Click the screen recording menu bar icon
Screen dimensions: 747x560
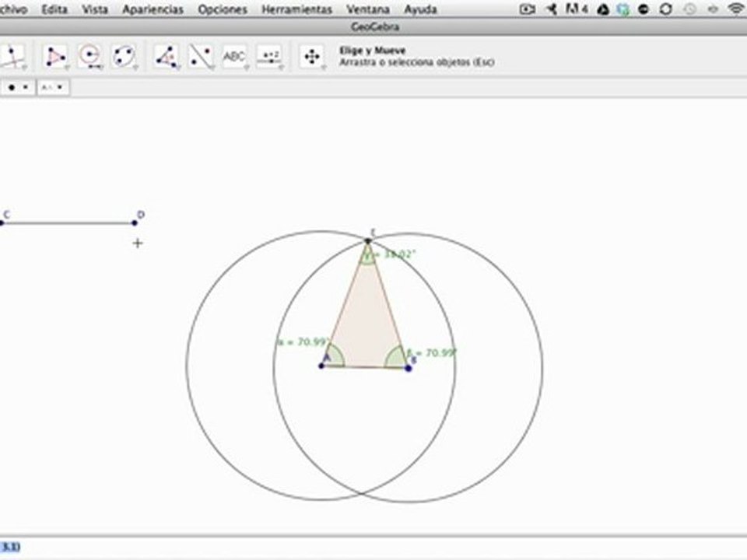(527, 9)
